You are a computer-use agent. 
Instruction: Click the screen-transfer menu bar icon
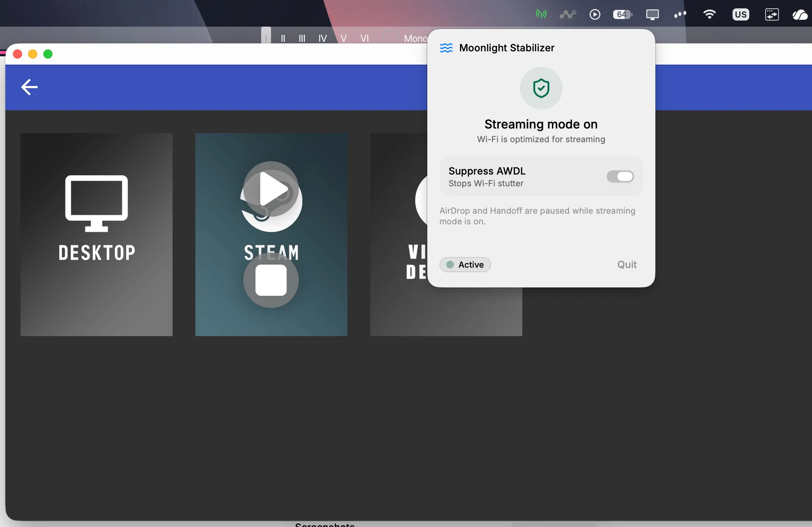coord(772,14)
